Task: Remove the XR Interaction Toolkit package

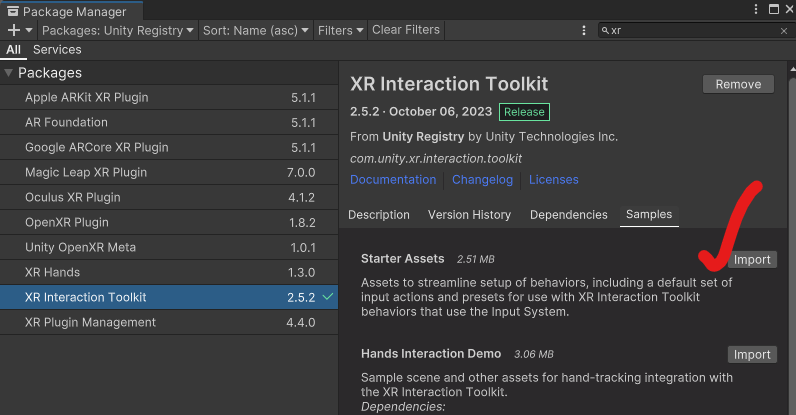Action: tap(738, 85)
